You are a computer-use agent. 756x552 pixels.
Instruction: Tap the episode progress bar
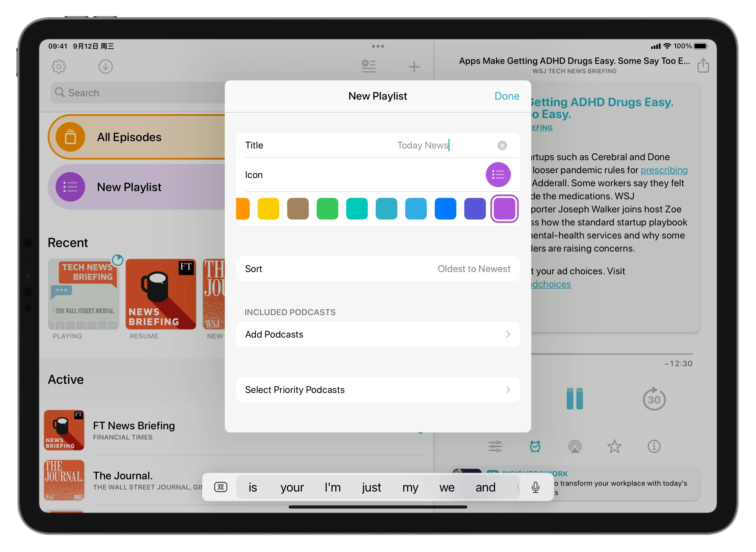click(x=612, y=354)
